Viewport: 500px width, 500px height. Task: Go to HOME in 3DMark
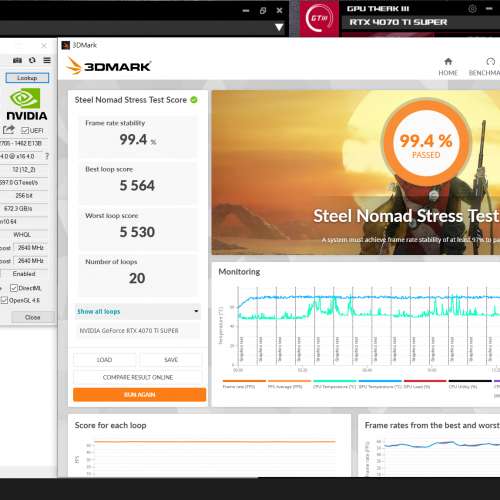(448, 67)
